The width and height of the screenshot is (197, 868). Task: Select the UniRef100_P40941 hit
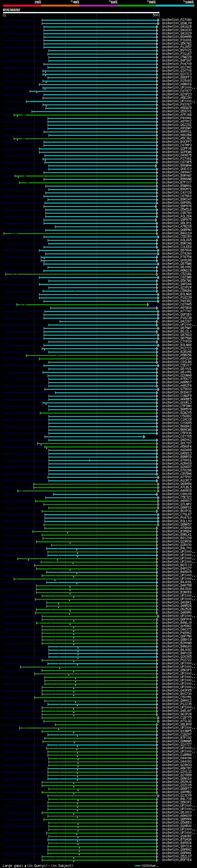pos(176,118)
